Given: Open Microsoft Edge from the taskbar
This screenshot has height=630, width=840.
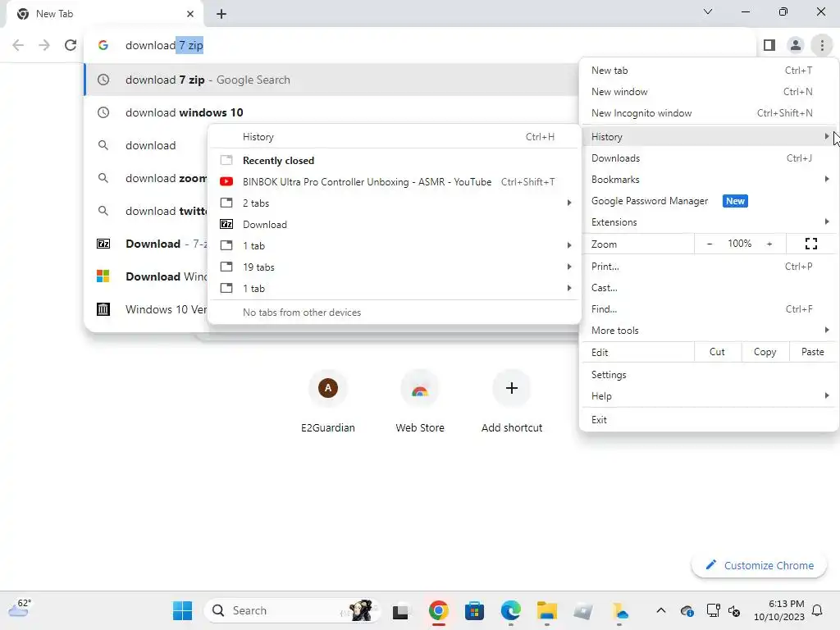Looking at the screenshot, I should click(x=510, y=610).
